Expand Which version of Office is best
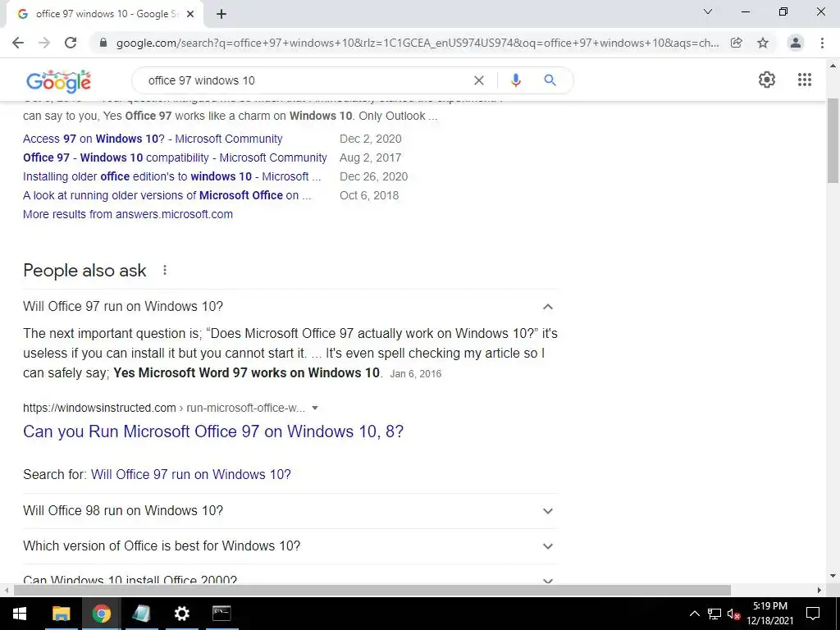The image size is (840, 630). coord(290,546)
